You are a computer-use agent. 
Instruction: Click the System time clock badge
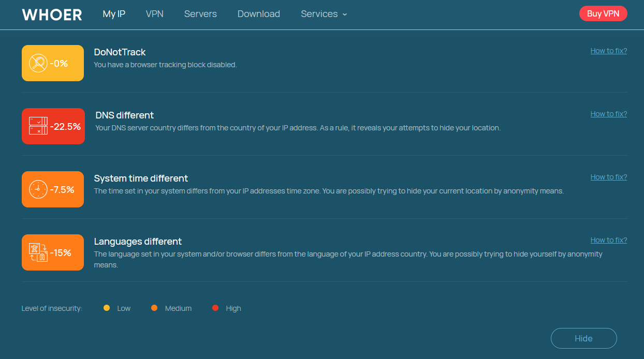[x=53, y=189]
